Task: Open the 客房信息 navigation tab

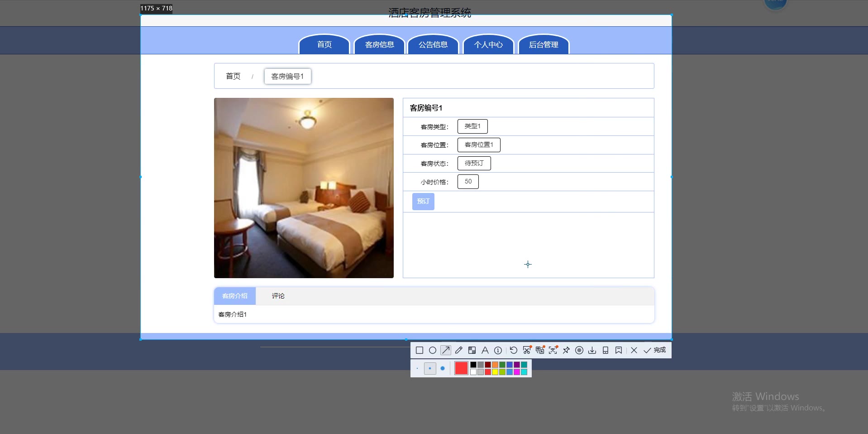Action: tap(379, 44)
